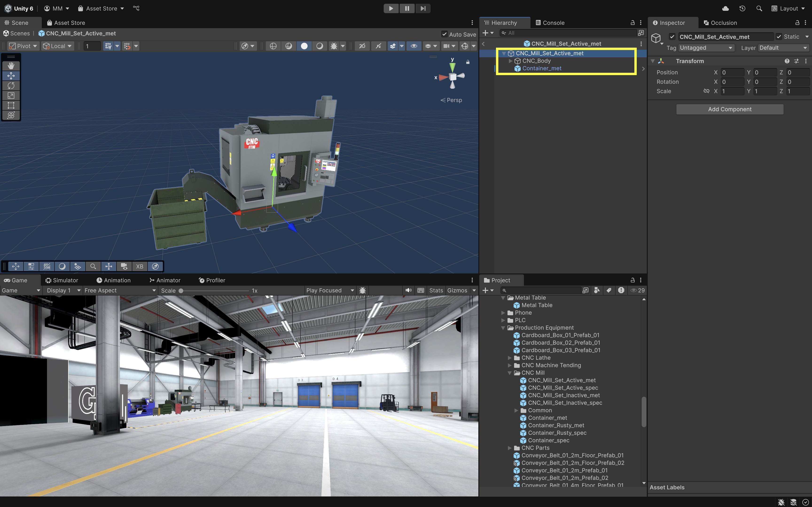
Task: Uncheck the GameObject active checkbox
Action: (672, 37)
